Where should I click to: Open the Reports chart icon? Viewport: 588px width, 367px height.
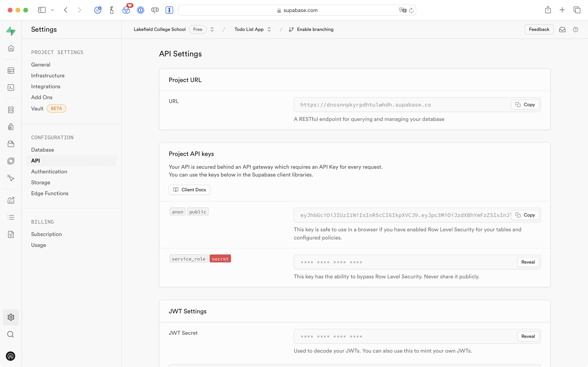(11, 200)
